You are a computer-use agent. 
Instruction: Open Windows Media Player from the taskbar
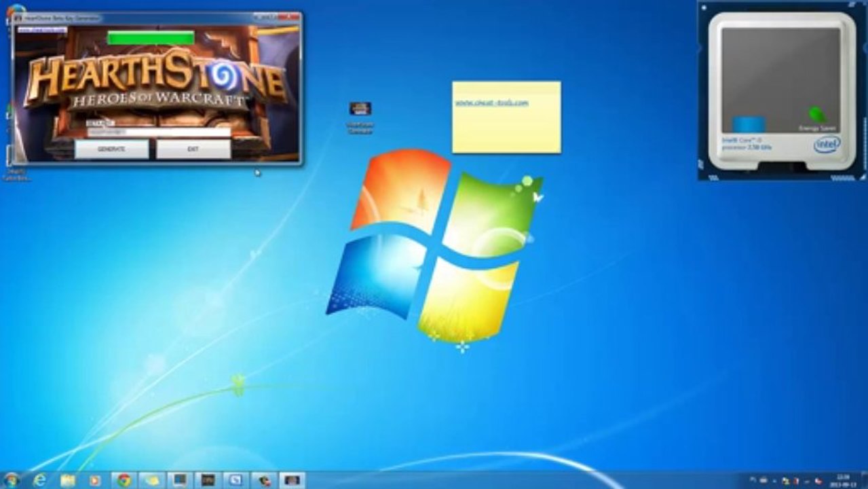[95, 480]
